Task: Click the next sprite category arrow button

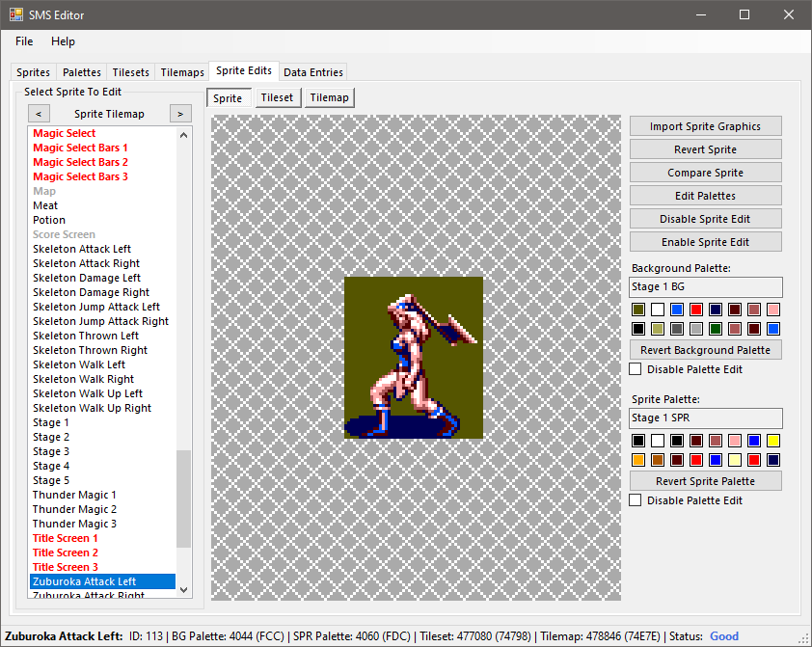Action: [180, 114]
